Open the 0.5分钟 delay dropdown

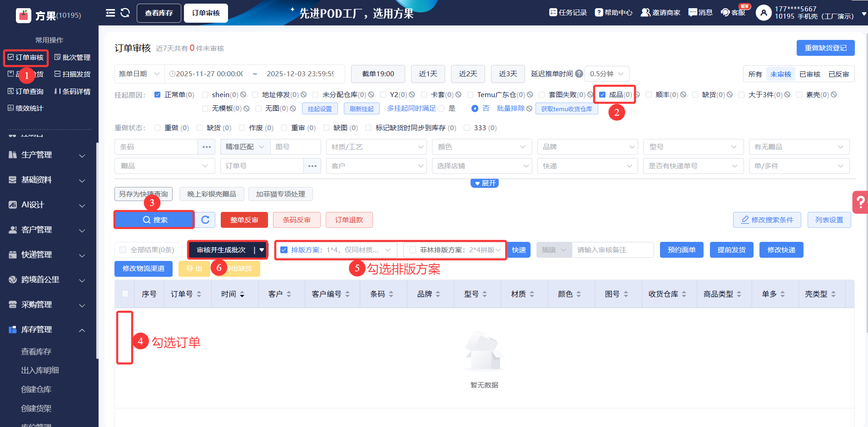coord(607,74)
